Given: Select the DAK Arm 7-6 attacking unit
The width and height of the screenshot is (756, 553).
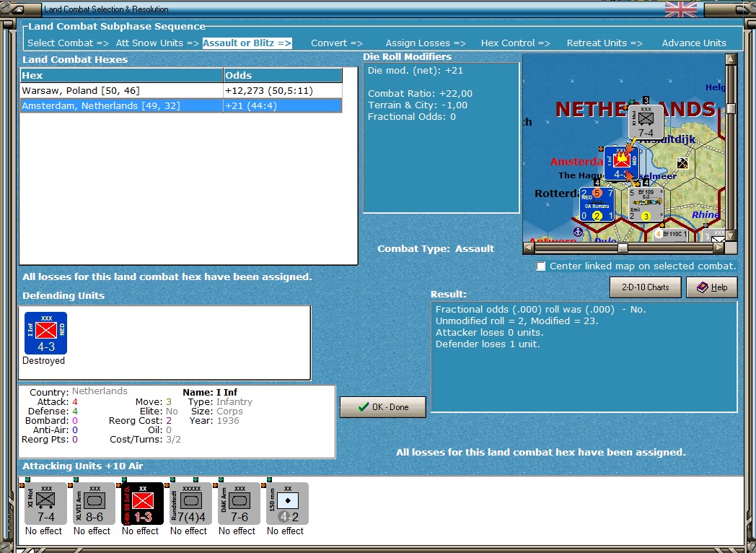Looking at the screenshot, I should (239, 503).
